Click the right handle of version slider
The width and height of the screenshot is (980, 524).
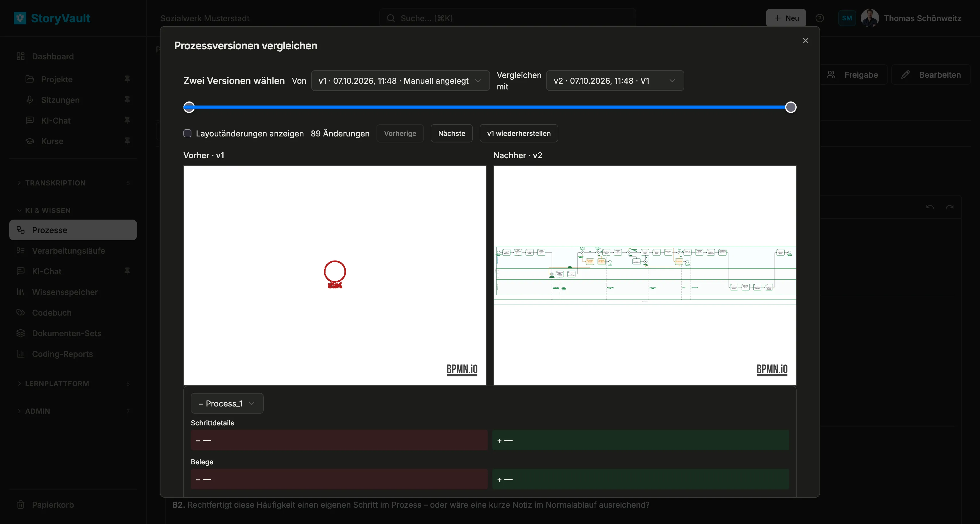click(x=791, y=107)
